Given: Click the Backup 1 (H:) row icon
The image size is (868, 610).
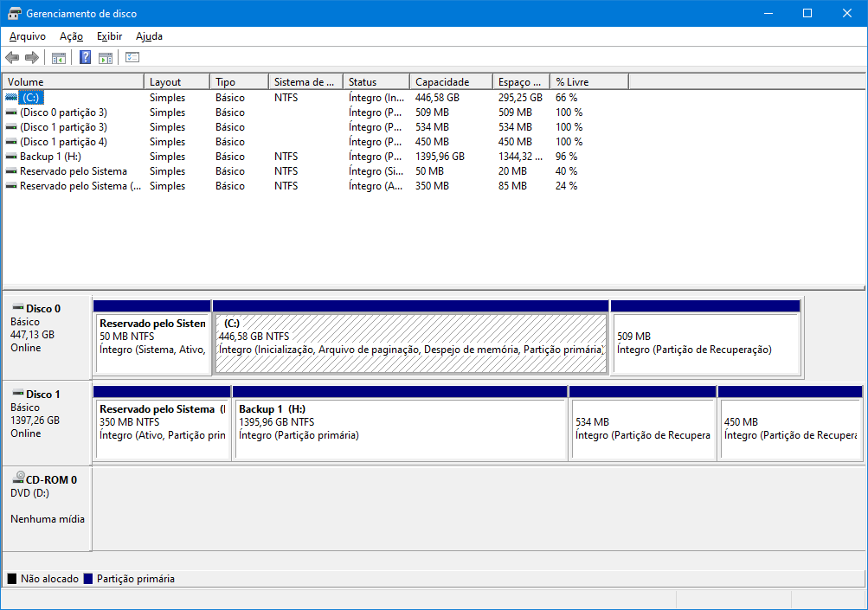Looking at the screenshot, I should (11, 157).
